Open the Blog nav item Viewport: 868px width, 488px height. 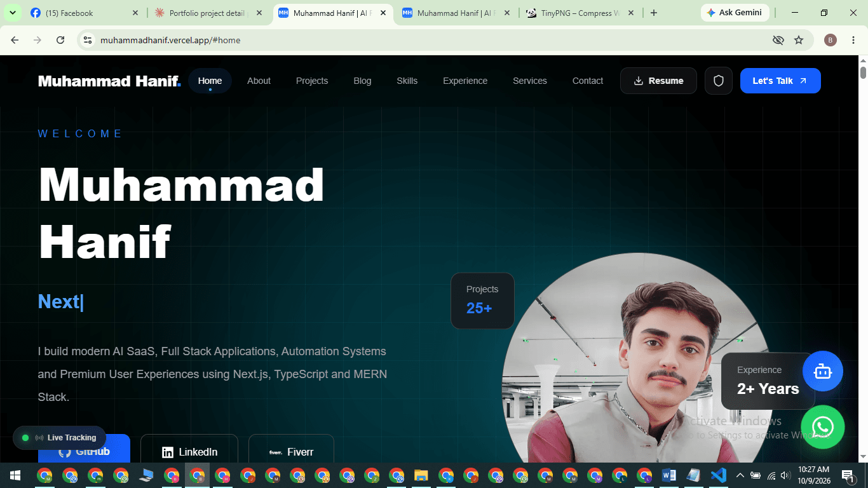[362, 81]
